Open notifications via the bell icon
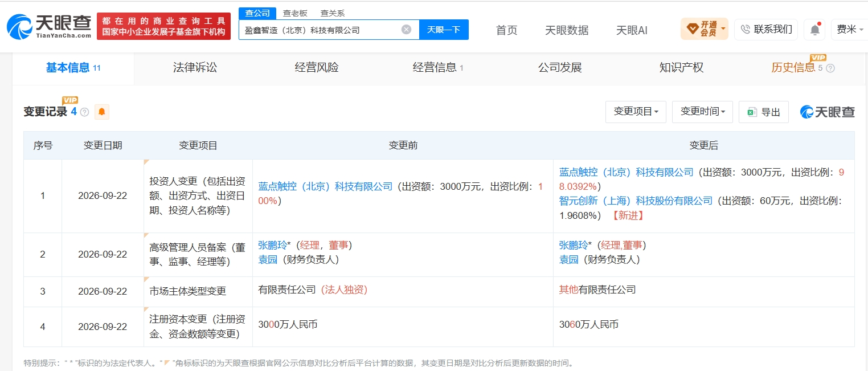 pos(816,30)
